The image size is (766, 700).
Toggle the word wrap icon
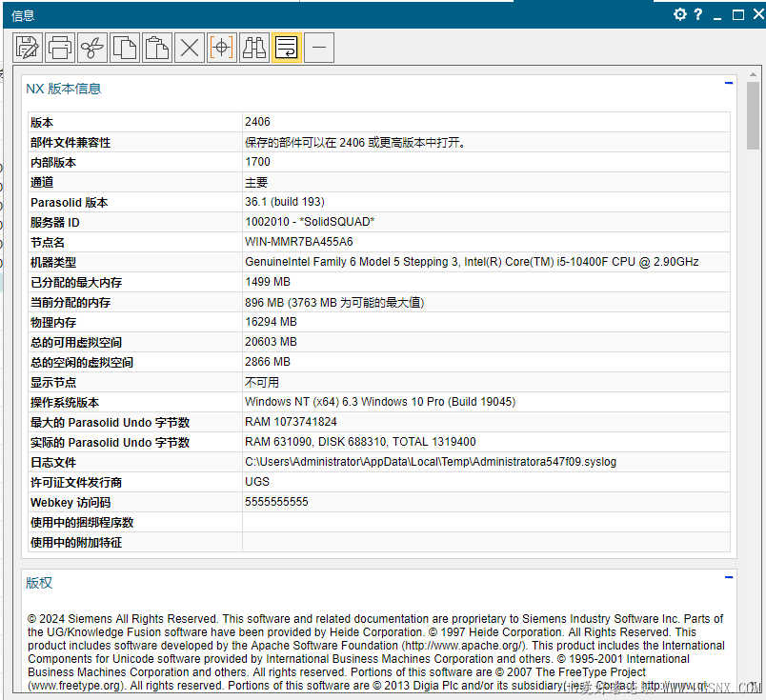(286, 48)
